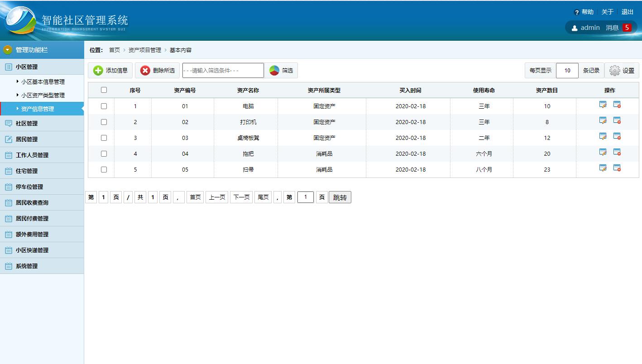
Task: Collapse the 管理功能栏 arrow icon
Action: pyautogui.click(x=8, y=50)
